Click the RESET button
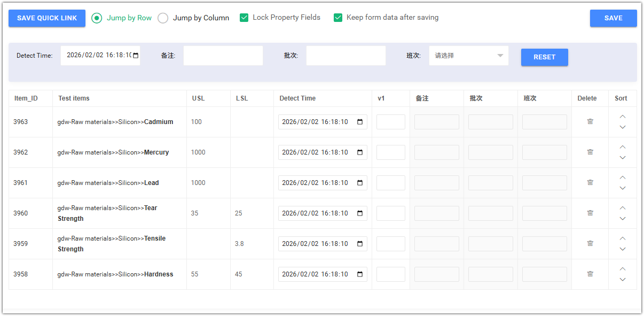 544,57
